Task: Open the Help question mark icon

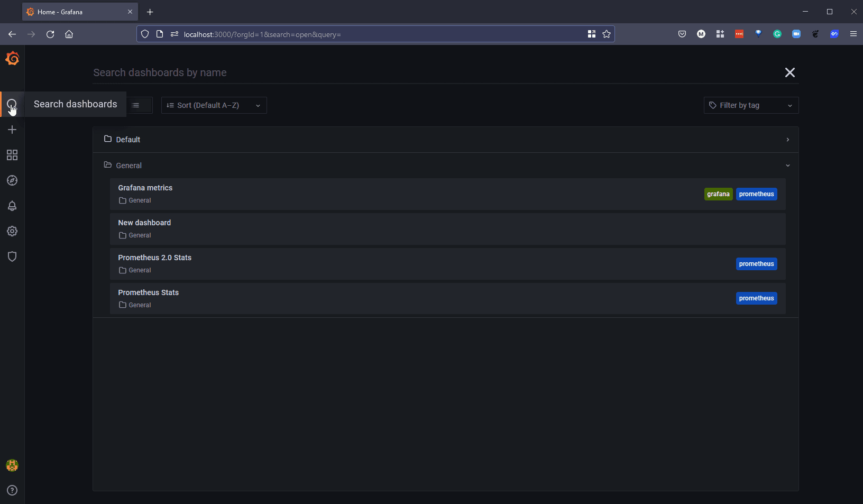Action: [12, 490]
